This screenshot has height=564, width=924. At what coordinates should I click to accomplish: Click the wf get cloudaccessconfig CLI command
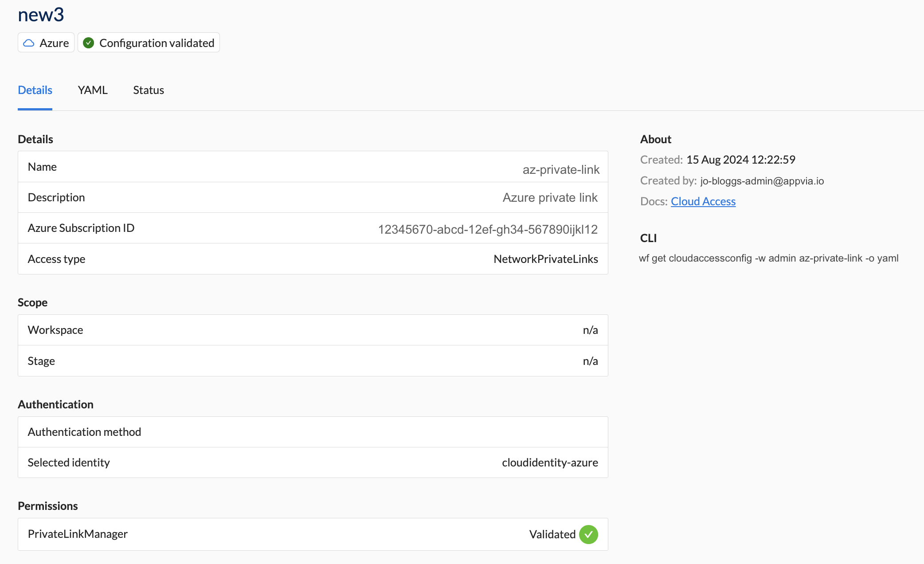(769, 258)
